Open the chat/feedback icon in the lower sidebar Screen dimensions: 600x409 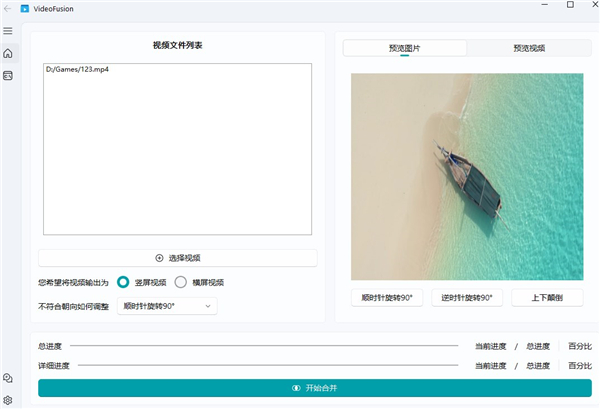[8, 378]
